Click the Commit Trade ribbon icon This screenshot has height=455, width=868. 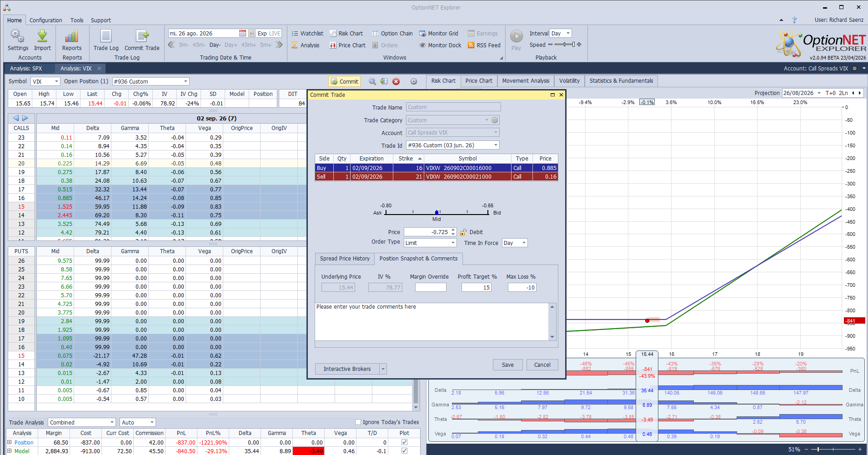point(142,36)
